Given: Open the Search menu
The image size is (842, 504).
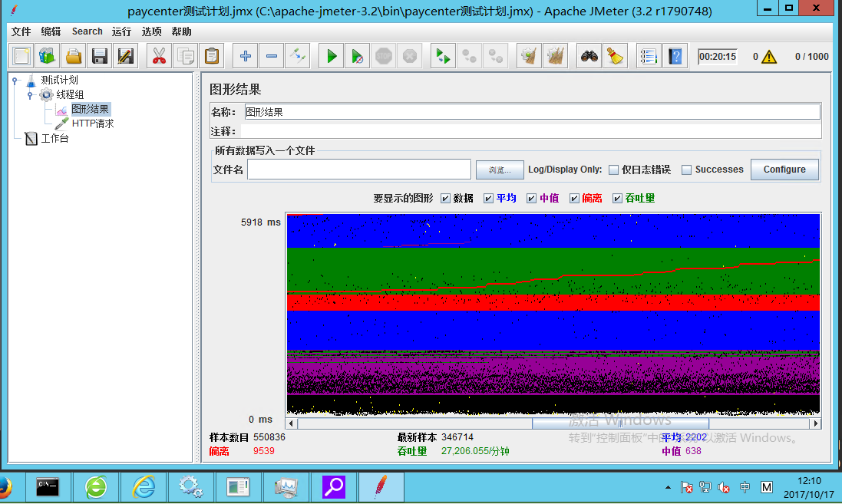Looking at the screenshot, I should point(87,31).
